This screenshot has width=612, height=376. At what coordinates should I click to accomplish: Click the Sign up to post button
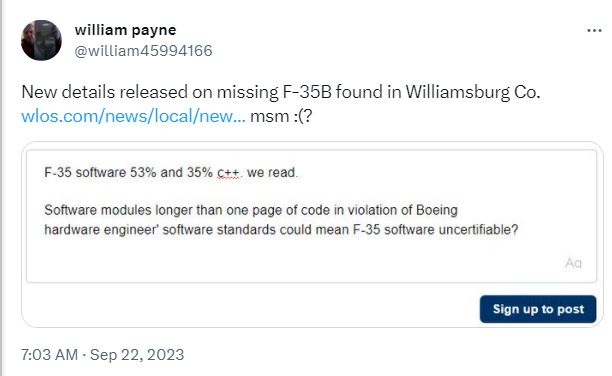[x=538, y=309]
